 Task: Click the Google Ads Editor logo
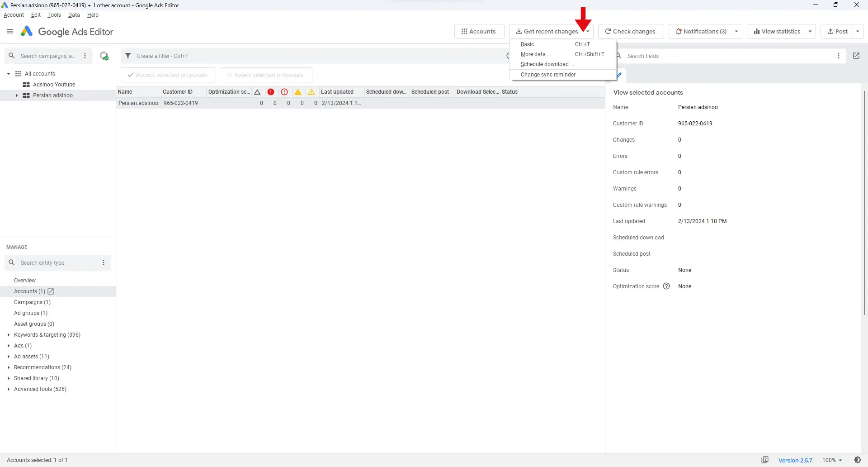(67, 32)
